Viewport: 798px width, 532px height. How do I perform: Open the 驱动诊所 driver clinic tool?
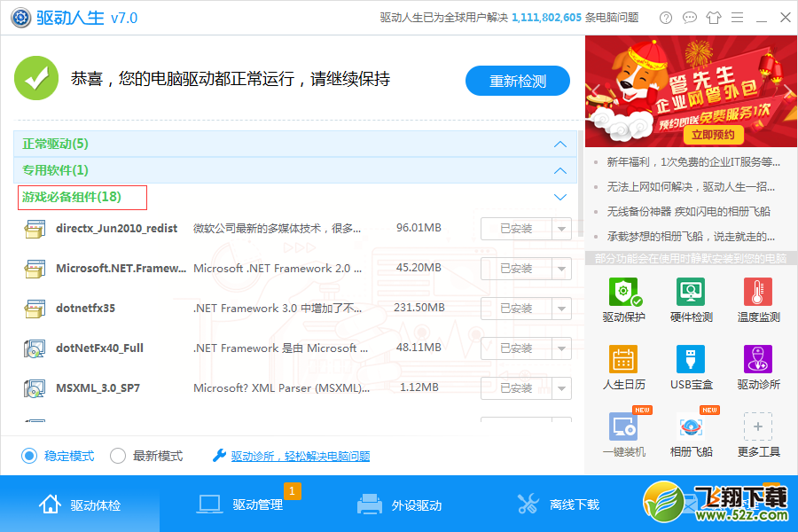pos(758,368)
